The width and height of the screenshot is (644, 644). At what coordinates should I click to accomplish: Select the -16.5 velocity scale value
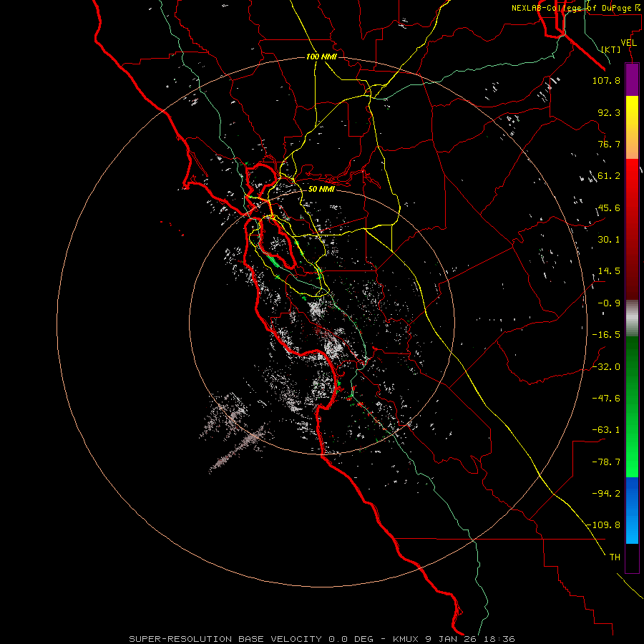pos(606,335)
